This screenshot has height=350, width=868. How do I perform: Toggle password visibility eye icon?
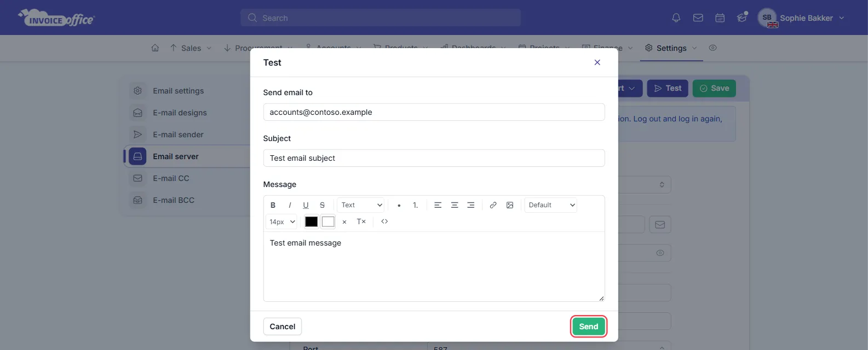pyautogui.click(x=660, y=253)
